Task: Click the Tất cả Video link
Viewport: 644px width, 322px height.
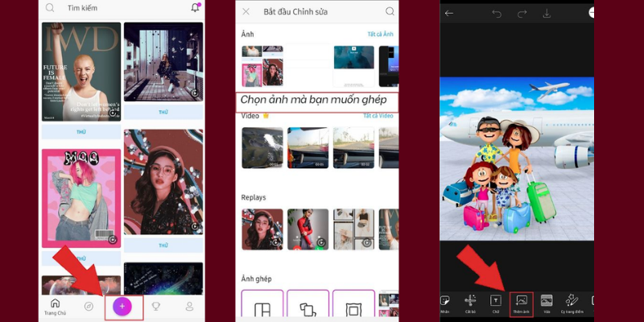Action: [380, 116]
